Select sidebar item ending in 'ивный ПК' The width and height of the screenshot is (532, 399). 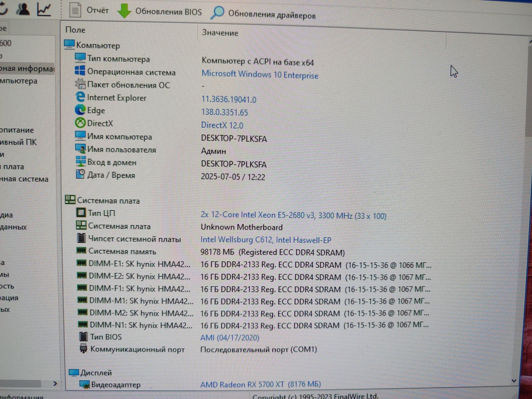(x=18, y=142)
